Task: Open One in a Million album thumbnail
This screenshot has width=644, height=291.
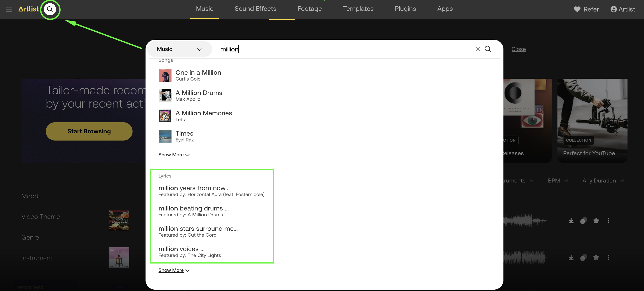Action: (x=165, y=75)
